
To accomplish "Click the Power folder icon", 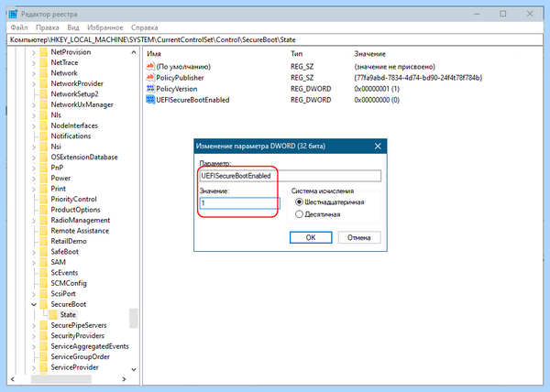I will (43, 179).
